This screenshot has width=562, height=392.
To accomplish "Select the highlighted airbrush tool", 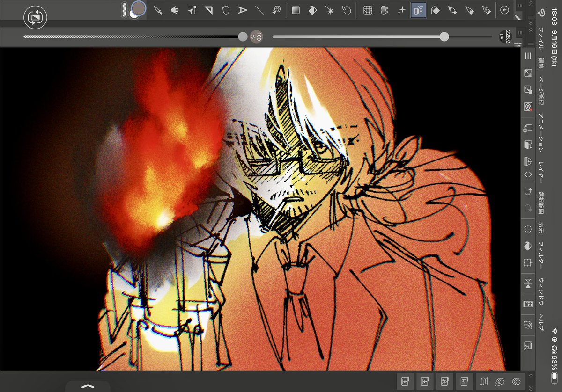I will point(419,10).
